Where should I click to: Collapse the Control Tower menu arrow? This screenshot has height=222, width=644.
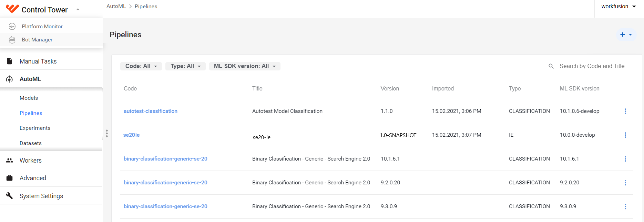(78, 9)
